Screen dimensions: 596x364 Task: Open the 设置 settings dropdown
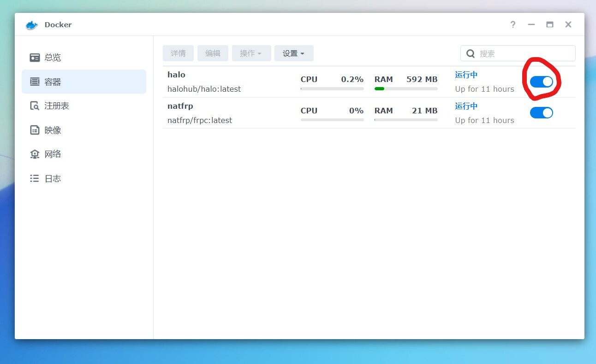pyautogui.click(x=293, y=53)
